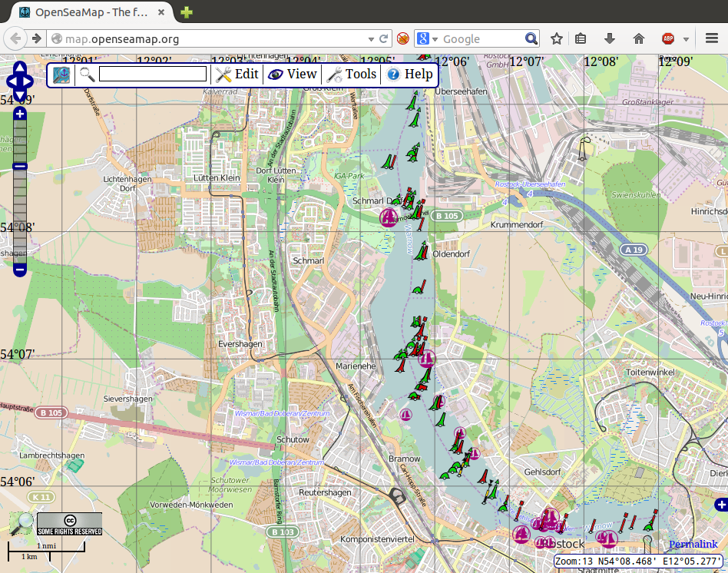This screenshot has height=573, width=728.
Task: Open the Help menu in map toolbar
Action: click(409, 75)
